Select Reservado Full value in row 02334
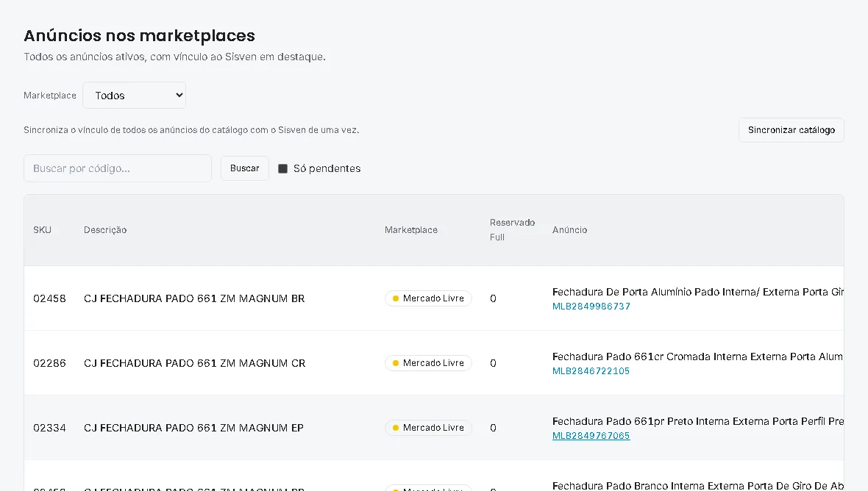The image size is (868, 491). [x=494, y=428]
